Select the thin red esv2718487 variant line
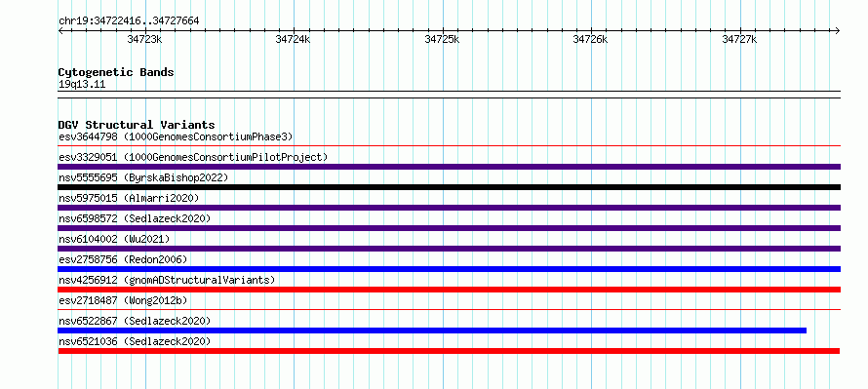The image size is (868, 389). click(450, 310)
